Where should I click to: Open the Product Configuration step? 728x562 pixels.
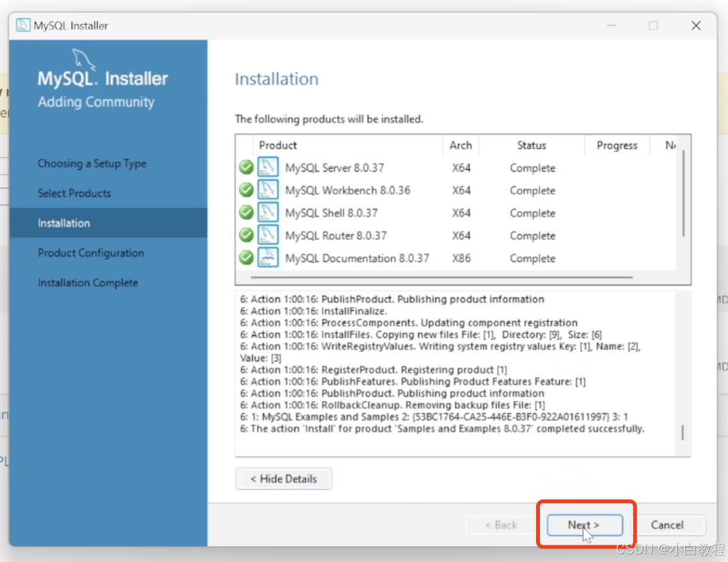tap(91, 253)
